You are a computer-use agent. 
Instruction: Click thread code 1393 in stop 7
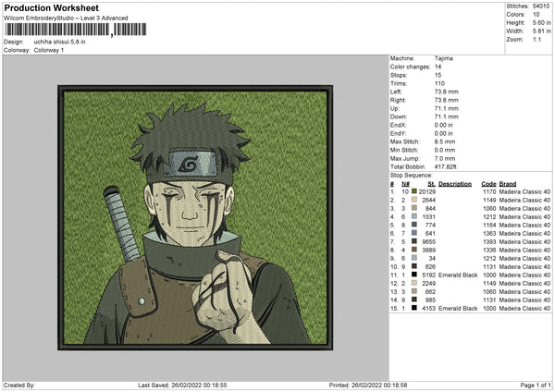click(489, 241)
